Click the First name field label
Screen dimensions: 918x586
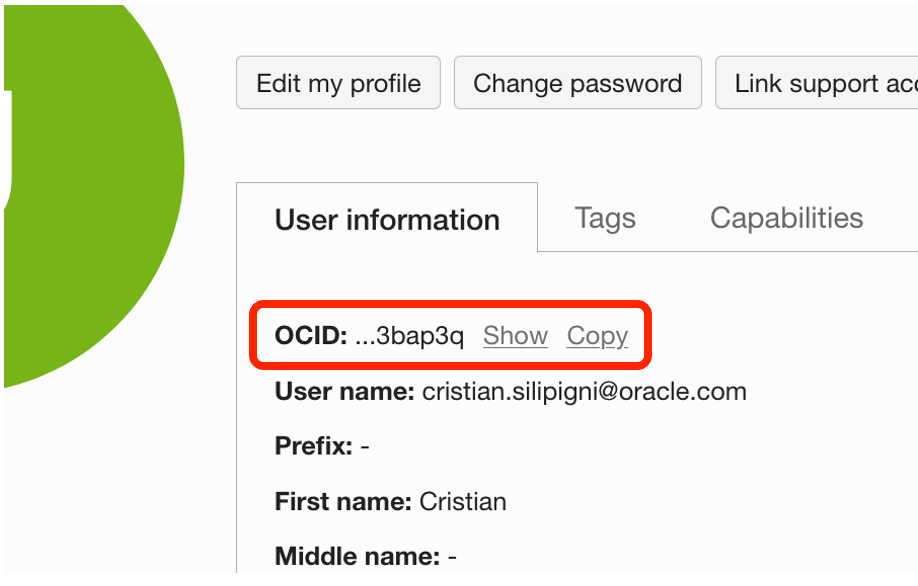[x=342, y=501]
